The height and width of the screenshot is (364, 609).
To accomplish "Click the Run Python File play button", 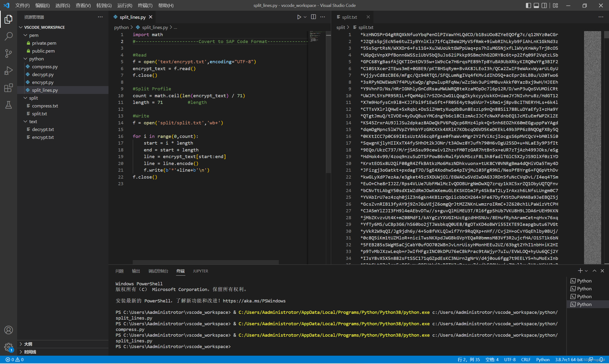I will click(299, 17).
